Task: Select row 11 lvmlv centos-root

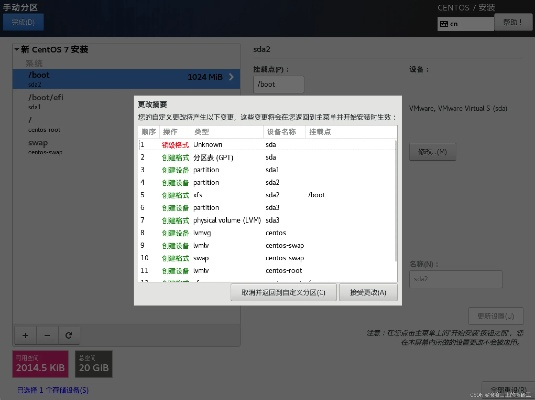Action: [267, 271]
